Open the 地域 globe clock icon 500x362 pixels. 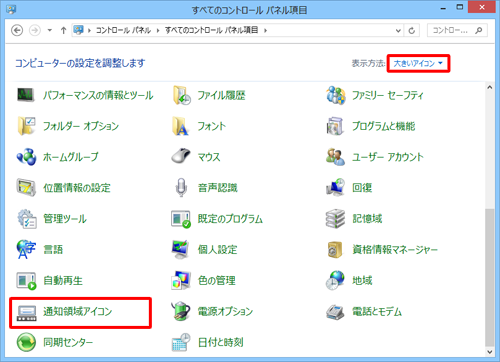(x=335, y=280)
